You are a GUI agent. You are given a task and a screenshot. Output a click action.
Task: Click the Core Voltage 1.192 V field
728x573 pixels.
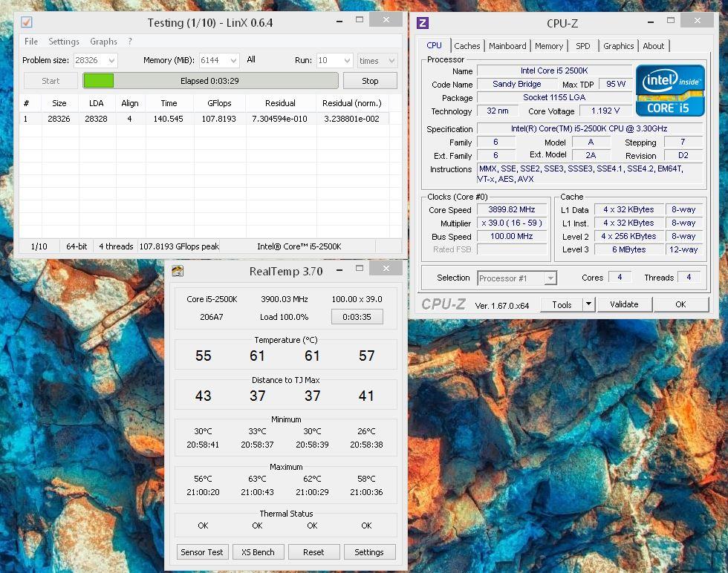(x=605, y=111)
